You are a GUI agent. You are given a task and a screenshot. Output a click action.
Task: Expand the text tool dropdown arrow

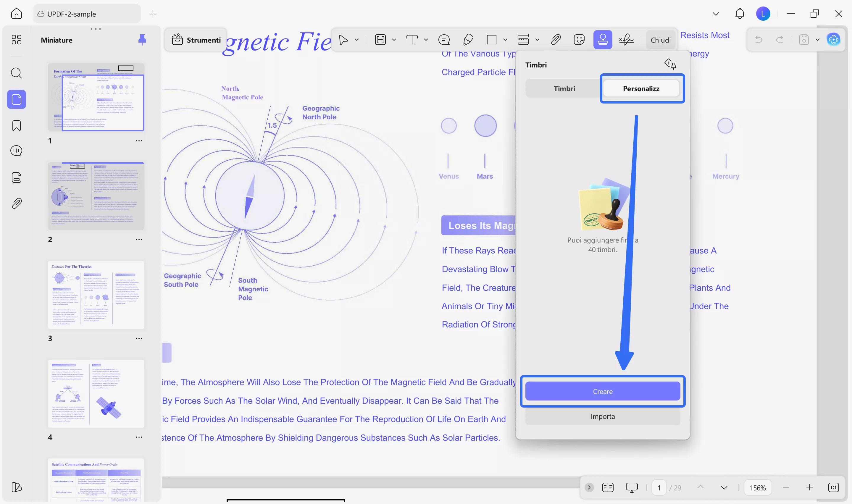pos(426,40)
